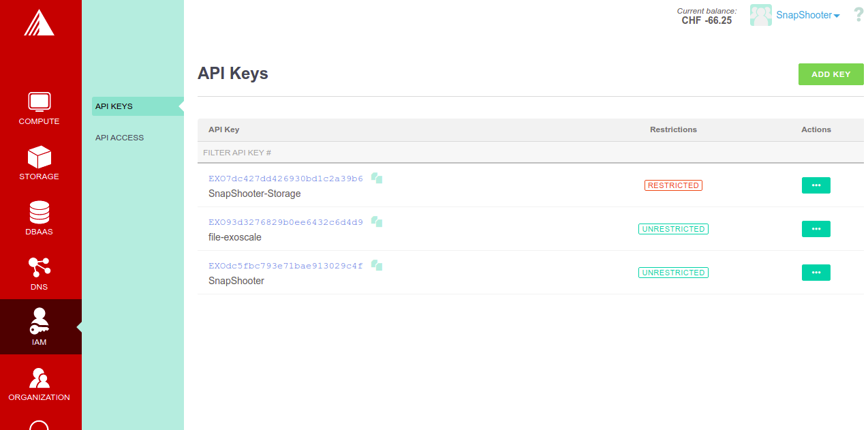The height and width of the screenshot is (430, 868).
Task: Open actions menu for SnapShooter key
Action: pos(816,273)
